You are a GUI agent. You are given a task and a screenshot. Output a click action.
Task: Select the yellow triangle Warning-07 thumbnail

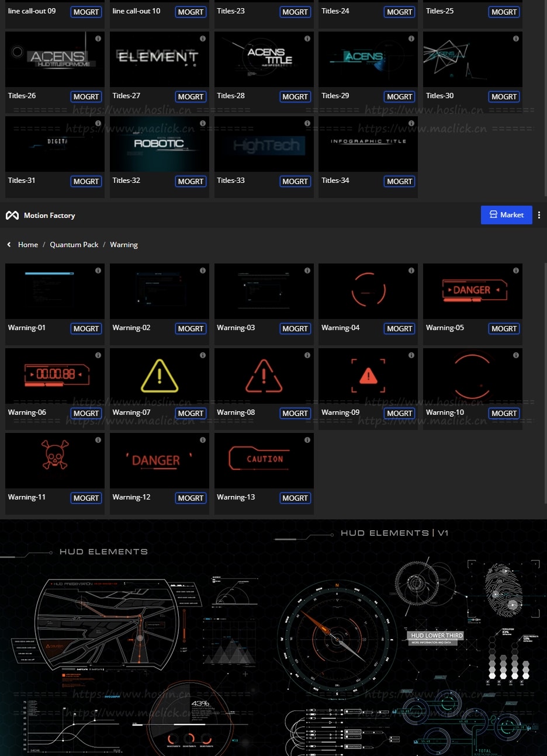pyautogui.click(x=160, y=376)
